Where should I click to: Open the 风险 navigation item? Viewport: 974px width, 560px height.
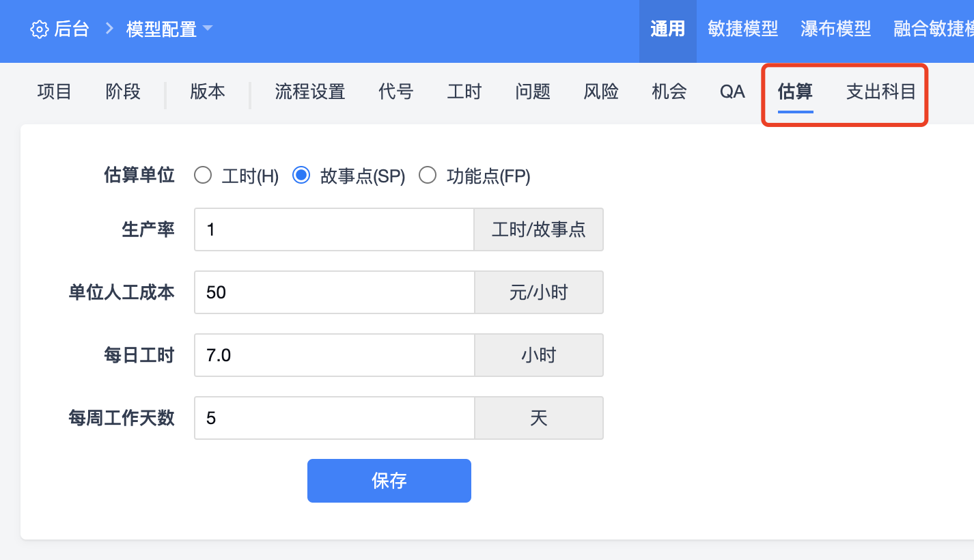pyautogui.click(x=601, y=92)
